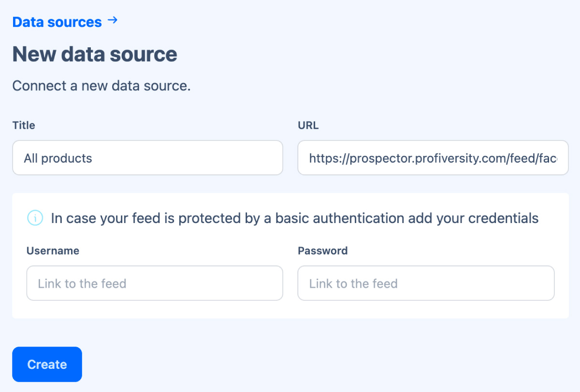Click the 'Connect a new data source.' subtitle
This screenshot has width=580, height=392.
[101, 86]
